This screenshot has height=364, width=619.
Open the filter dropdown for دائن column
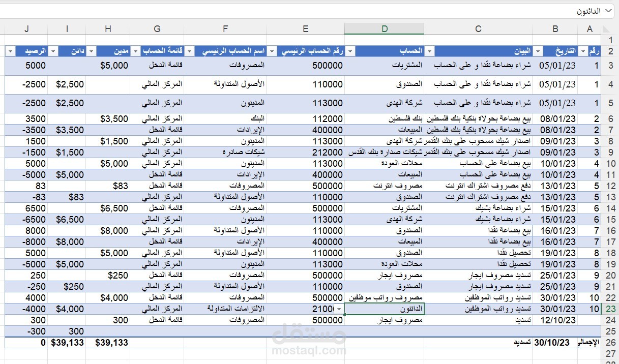tap(53, 51)
